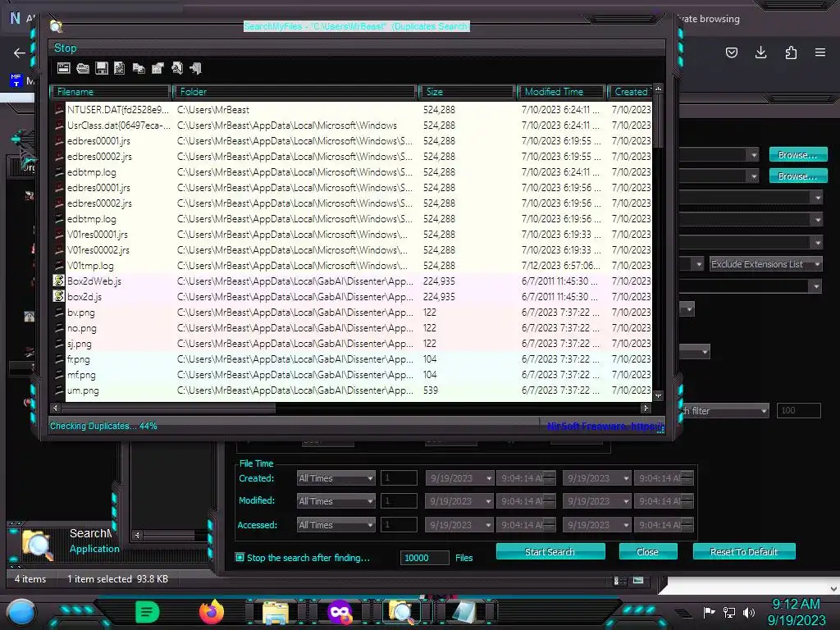This screenshot has width=840, height=630.
Task: Open Firefox from the taskbar
Action: 212,612
